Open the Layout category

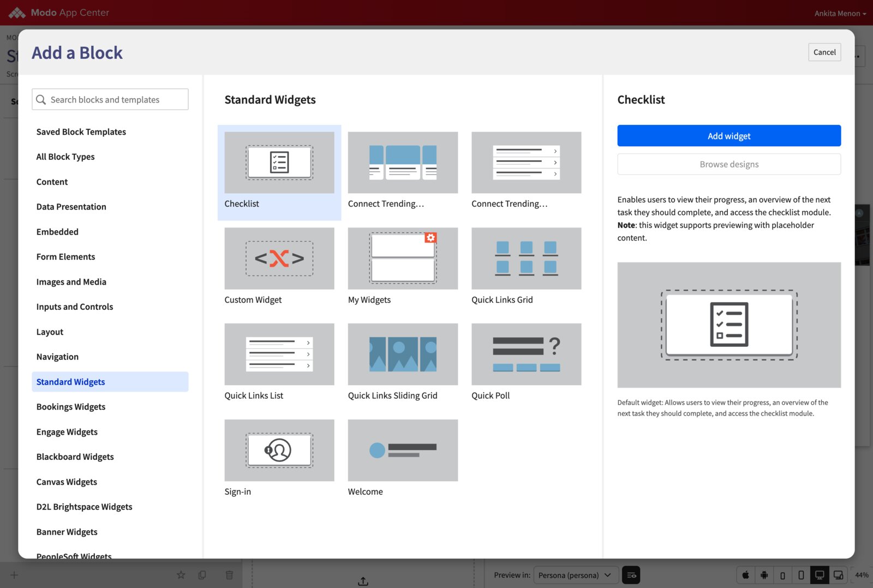click(110, 332)
